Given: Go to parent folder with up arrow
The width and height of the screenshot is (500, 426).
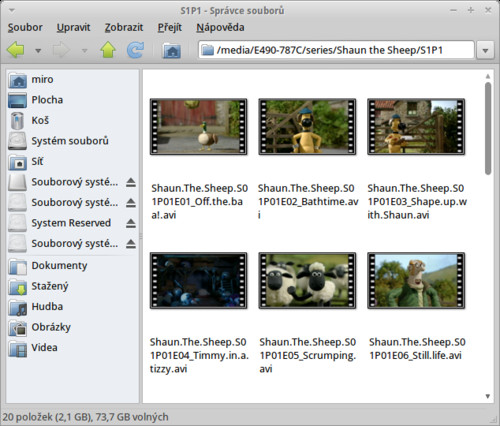Looking at the screenshot, I should (x=108, y=50).
